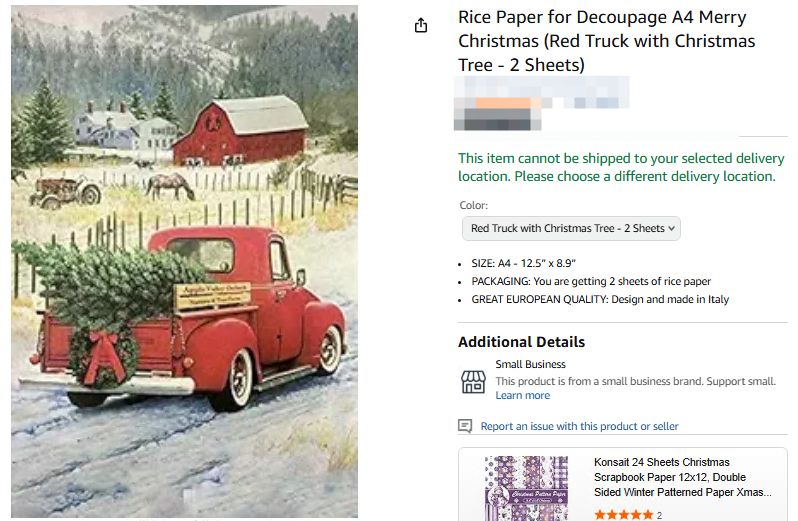Click the purple Konsait scrapbook paper thumbnail

click(526, 488)
